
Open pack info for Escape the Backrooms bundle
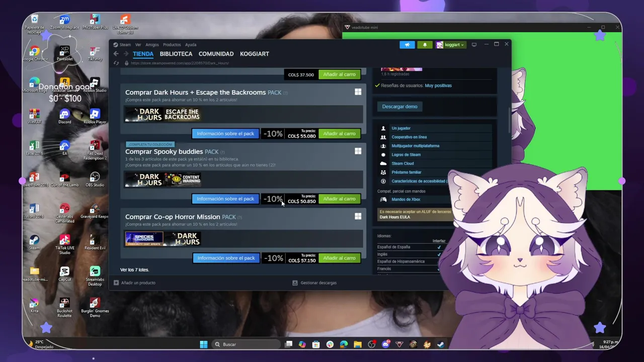(x=225, y=134)
